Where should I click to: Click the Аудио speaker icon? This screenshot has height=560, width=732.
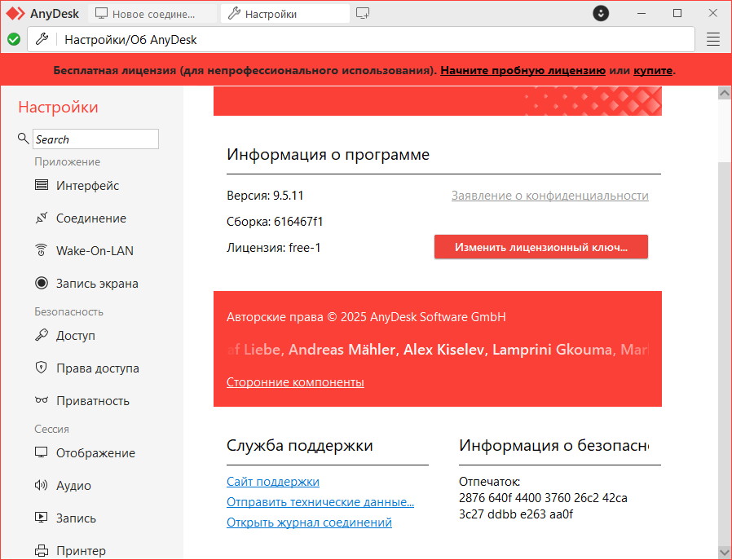pos(42,485)
